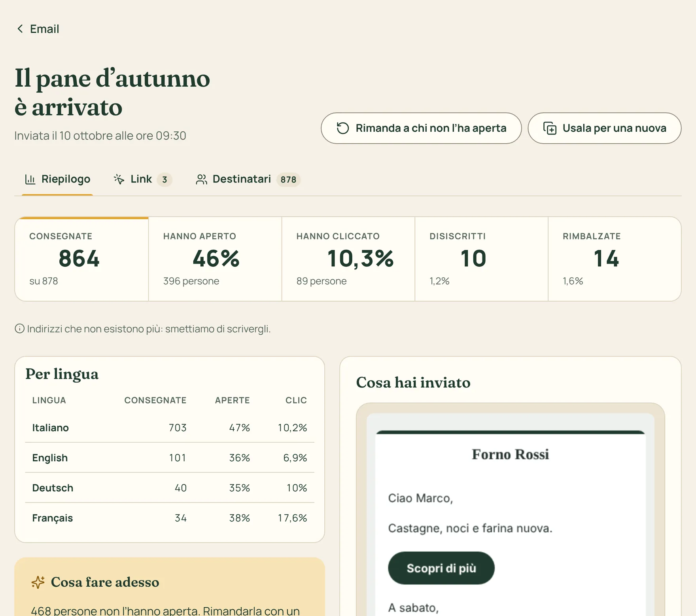This screenshot has width=696, height=616.
Task: Select the Hanno aperto stat card
Action: pyautogui.click(x=215, y=259)
